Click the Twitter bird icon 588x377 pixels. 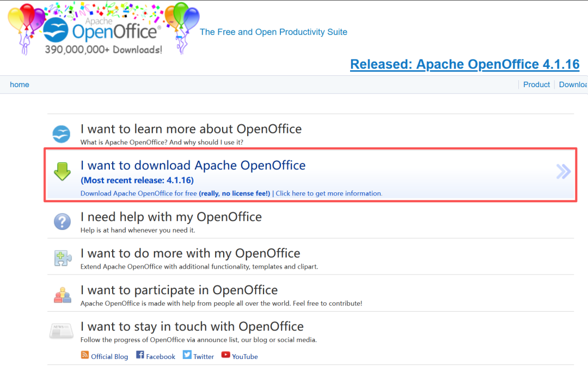187,355
